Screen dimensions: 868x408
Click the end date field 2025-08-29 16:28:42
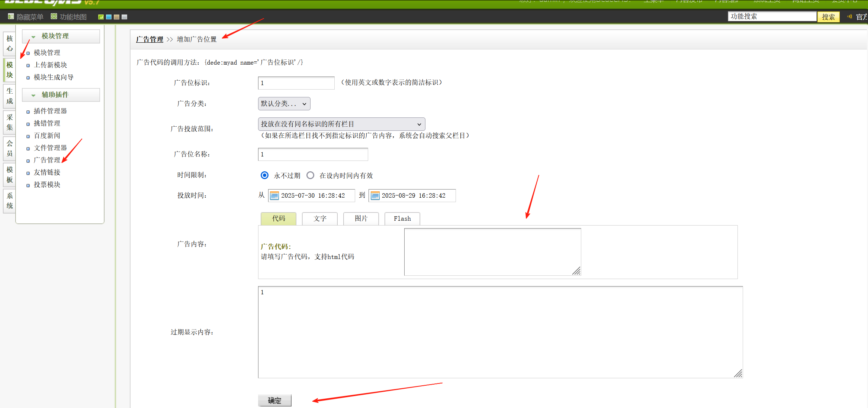click(x=412, y=195)
